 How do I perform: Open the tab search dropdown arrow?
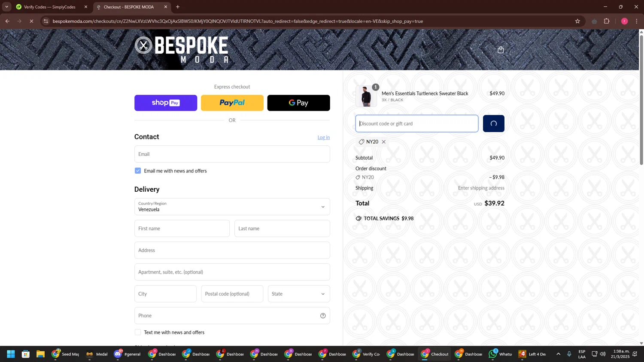[x=6, y=7]
